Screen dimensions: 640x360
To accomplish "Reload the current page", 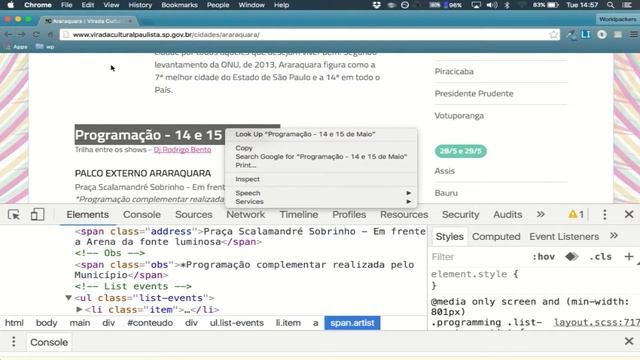I will coord(36,35).
